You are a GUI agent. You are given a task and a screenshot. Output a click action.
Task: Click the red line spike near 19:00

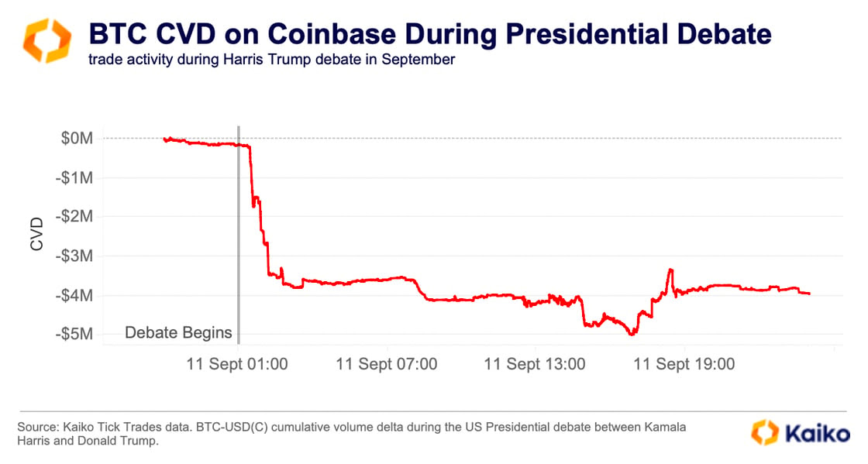click(671, 270)
